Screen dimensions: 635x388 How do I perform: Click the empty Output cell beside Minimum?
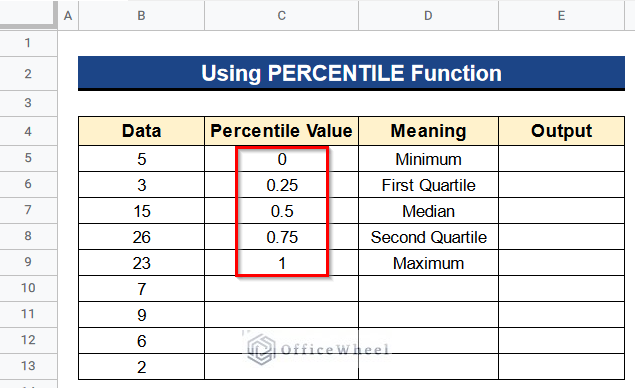click(x=561, y=159)
